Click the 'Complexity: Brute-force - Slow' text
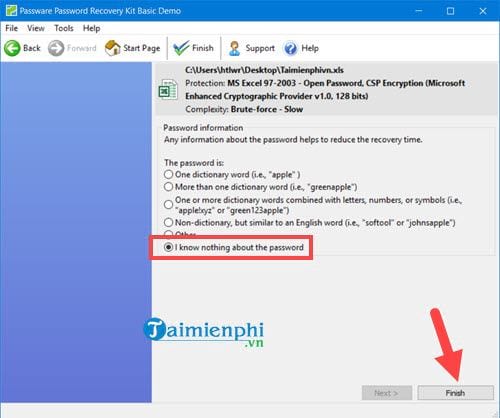The height and width of the screenshot is (418, 500). pyautogui.click(x=244, y=109)
